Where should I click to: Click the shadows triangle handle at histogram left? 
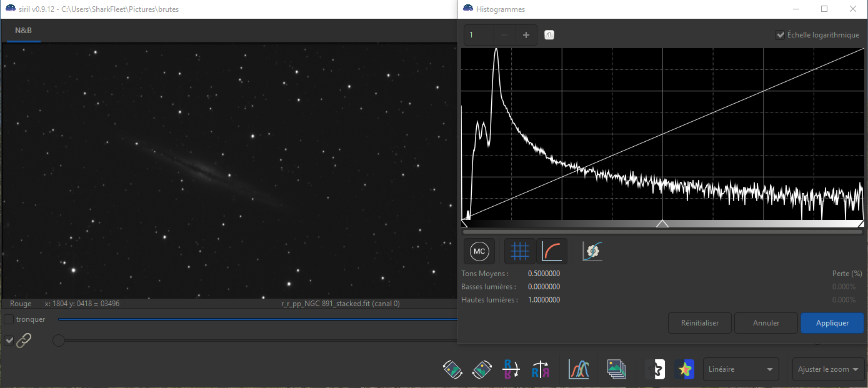click(x=464, y=223)
